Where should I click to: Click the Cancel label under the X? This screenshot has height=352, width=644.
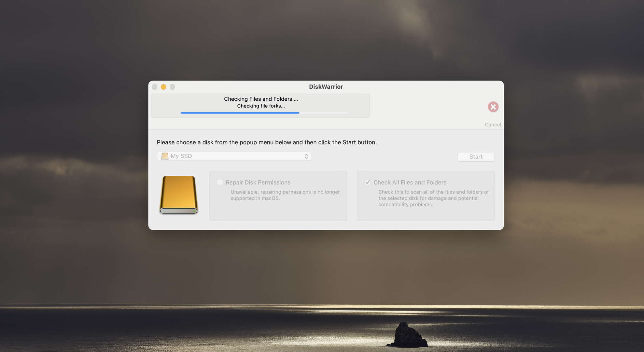(493, 125)
